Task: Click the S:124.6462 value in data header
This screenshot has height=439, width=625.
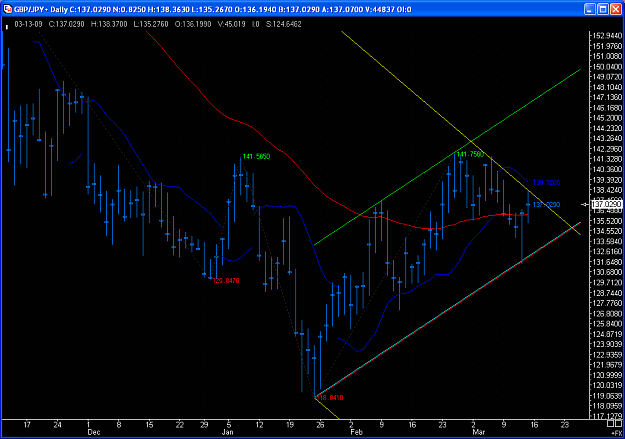Action: pyautogui.click(x=284, y=24)
